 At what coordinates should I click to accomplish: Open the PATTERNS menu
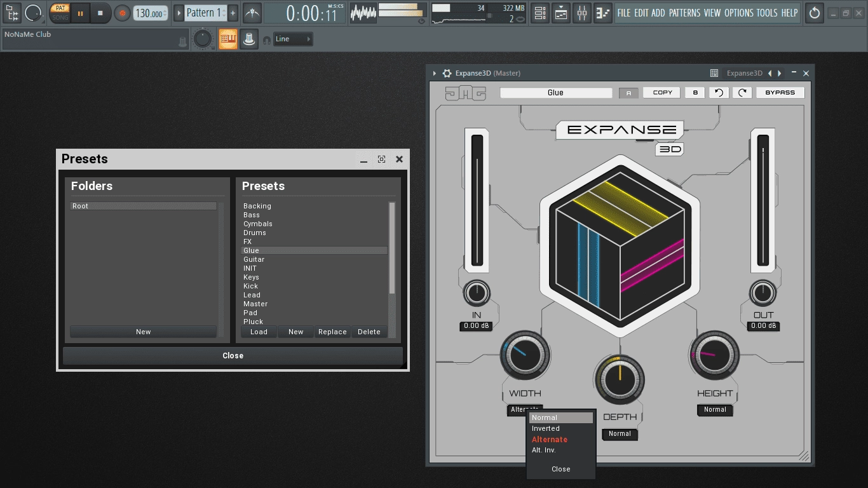tap(685, 13)
